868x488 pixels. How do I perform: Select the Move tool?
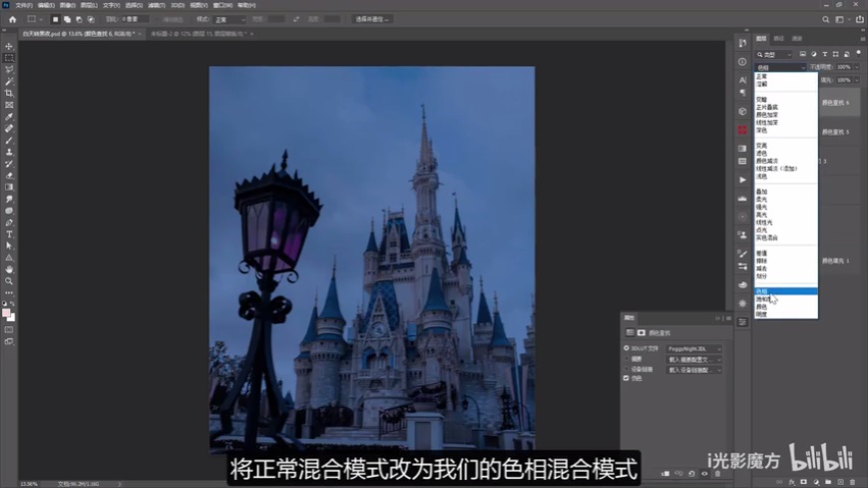pos(9,47)
